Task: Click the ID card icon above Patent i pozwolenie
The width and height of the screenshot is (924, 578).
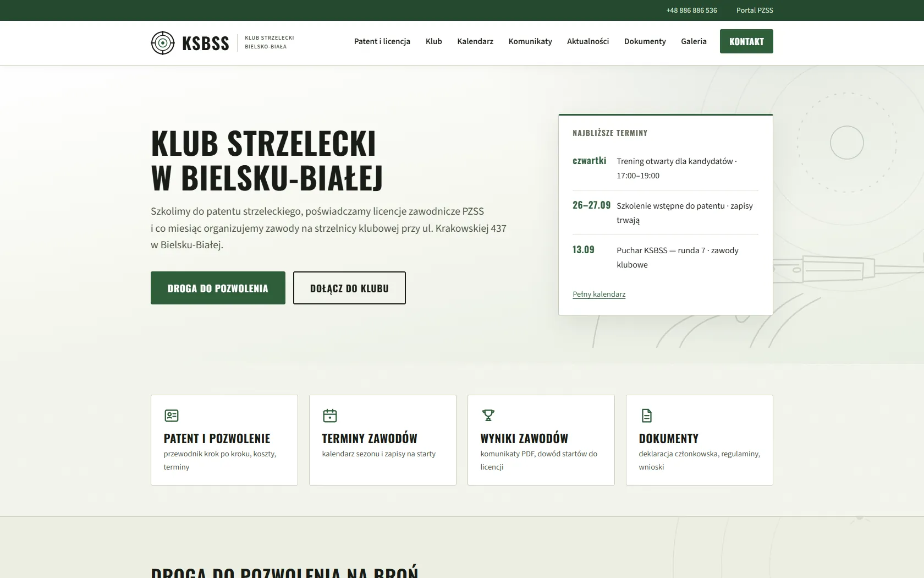Action: coord(172,416)
